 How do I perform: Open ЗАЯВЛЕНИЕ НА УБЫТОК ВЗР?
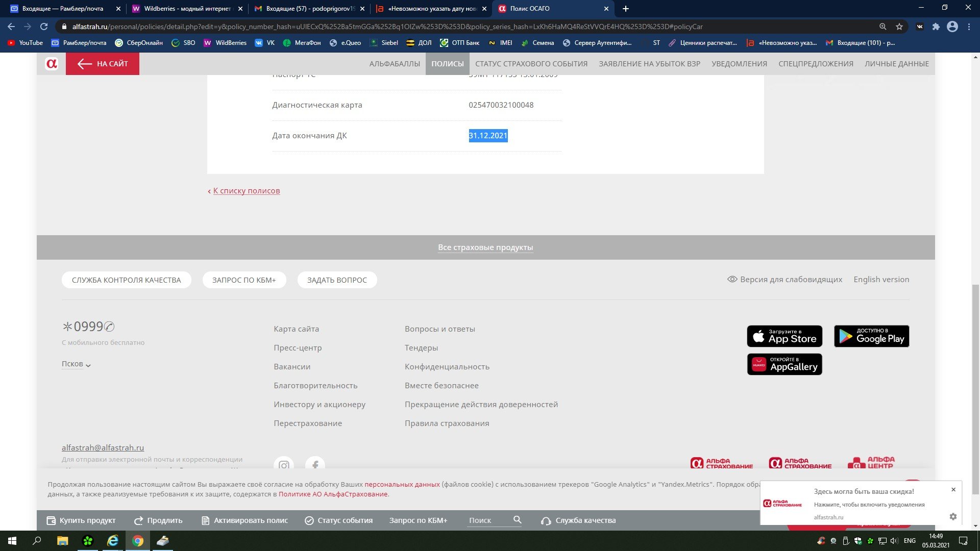(649, 64)
